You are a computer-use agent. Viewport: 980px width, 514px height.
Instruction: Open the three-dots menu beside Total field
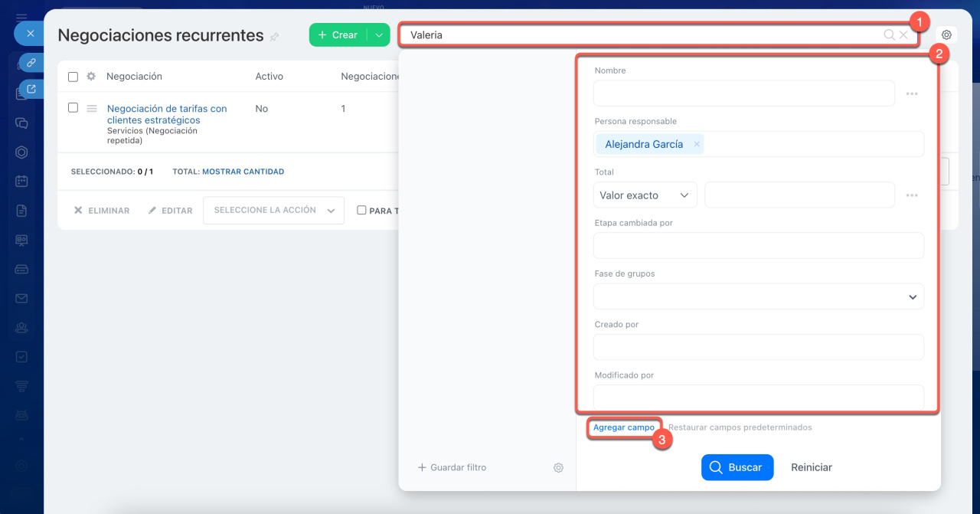click(x=911, y=195)
